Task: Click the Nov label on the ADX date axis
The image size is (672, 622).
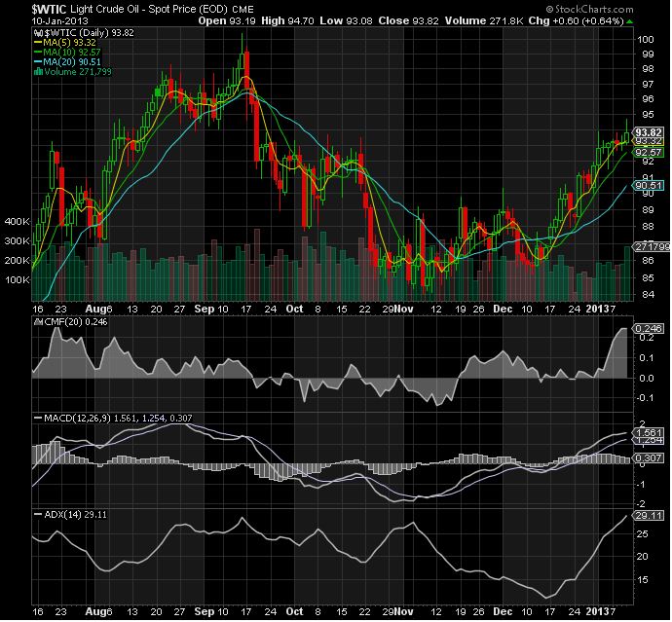Action: [x=403, y=611]
